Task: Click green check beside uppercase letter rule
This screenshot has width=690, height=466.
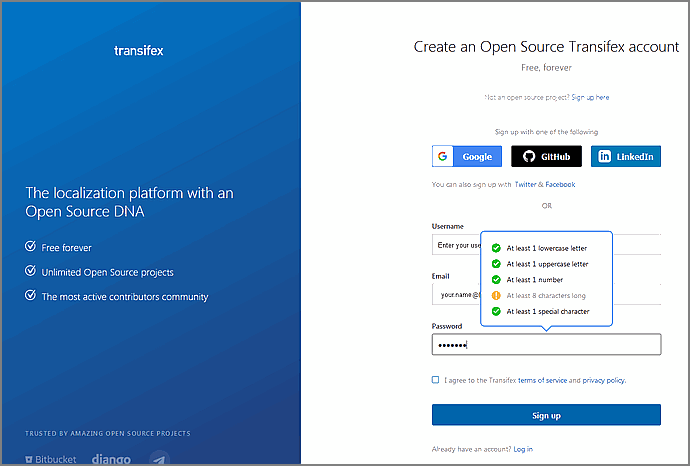Action: click(x=496, y=264)
